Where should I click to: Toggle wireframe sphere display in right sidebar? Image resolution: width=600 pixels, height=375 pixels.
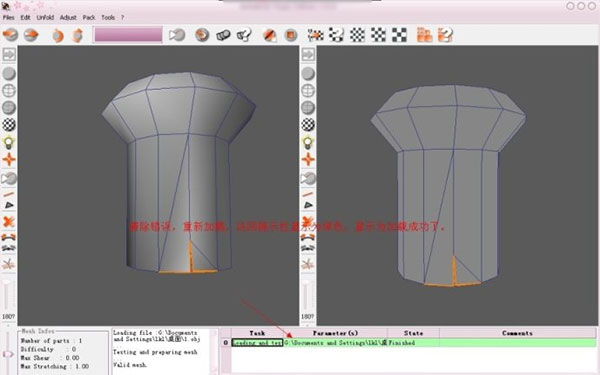[x=308, y=91]
